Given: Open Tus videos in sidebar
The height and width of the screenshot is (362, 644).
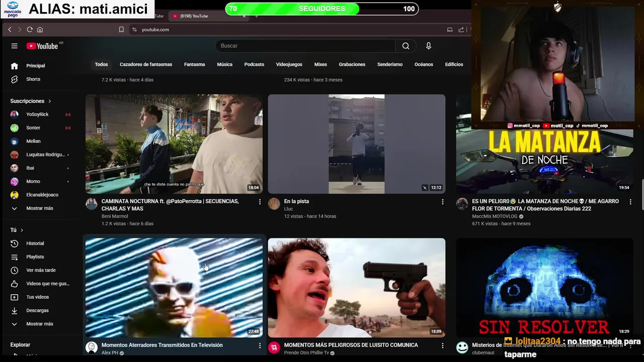Looking at the screenshot, I should point(41,297).
